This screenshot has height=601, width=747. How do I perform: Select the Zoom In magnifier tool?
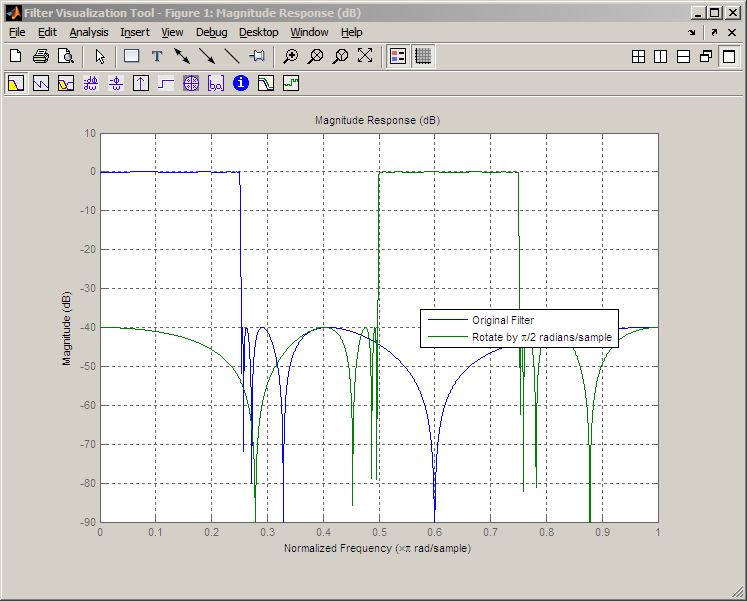pos(291,56)
